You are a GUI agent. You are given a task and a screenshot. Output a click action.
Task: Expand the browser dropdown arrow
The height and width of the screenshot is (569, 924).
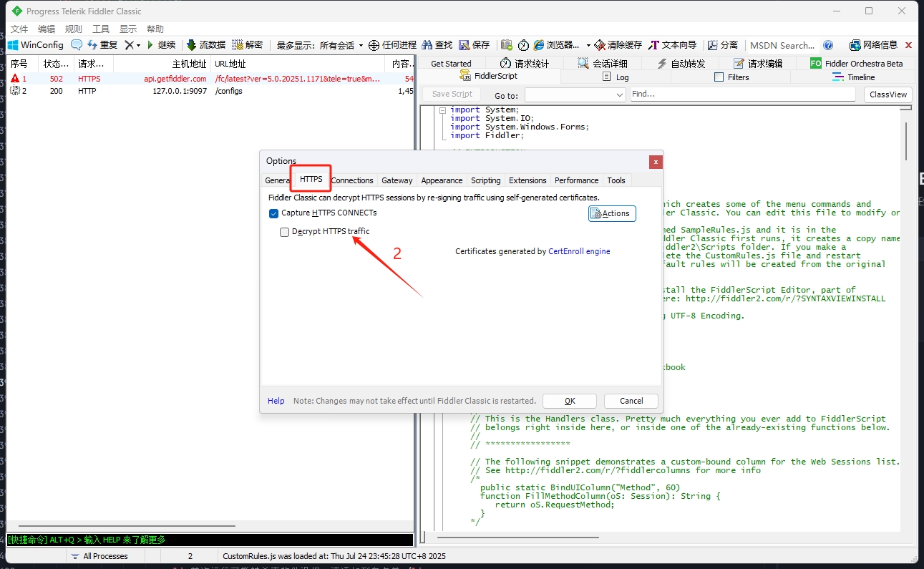tap(588, 45)
